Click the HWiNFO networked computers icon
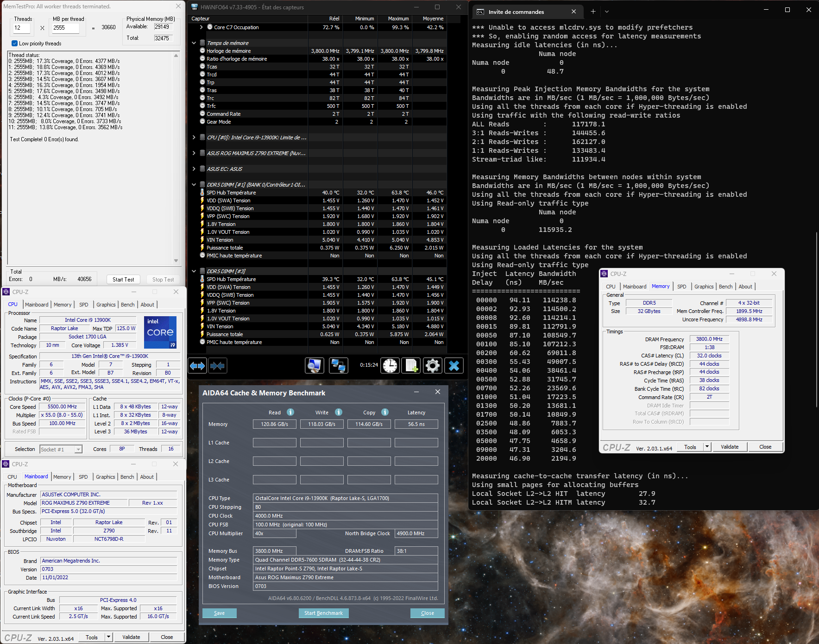The height and width of the screenshot is (644, 819). (x=339, y=366)
